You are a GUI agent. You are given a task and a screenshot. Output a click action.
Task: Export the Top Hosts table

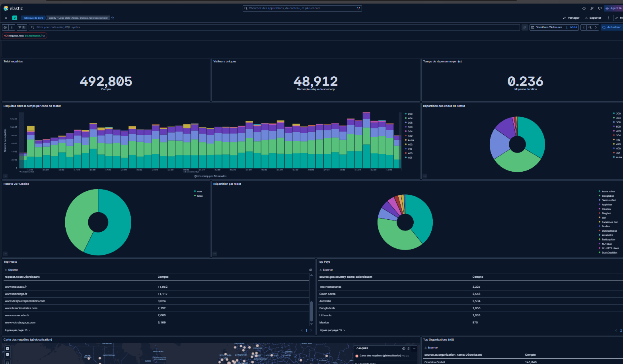(x=12, y=270)
